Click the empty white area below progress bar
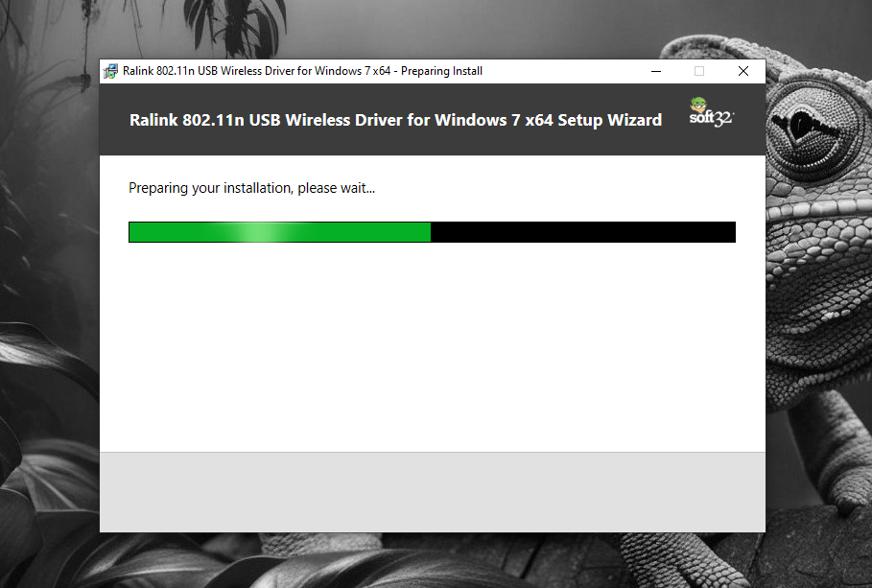The height and width of the screenshot is (588, 872). 433,345
